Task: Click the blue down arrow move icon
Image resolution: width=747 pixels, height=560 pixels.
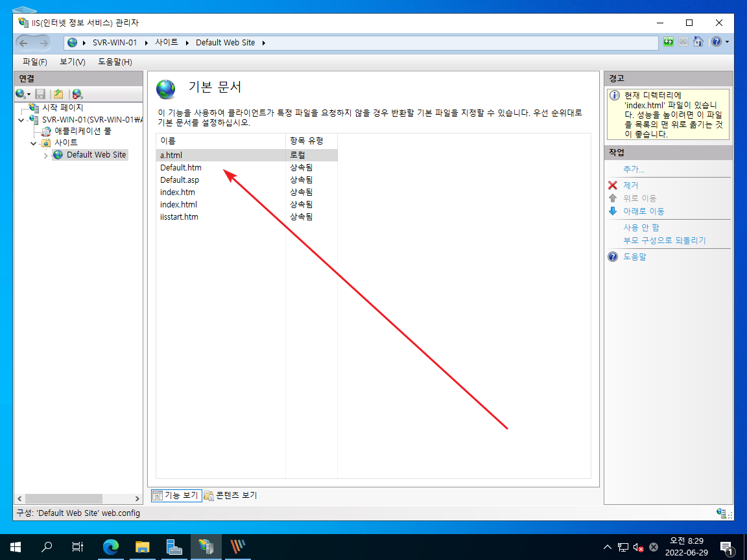Action: click(613, 211)
